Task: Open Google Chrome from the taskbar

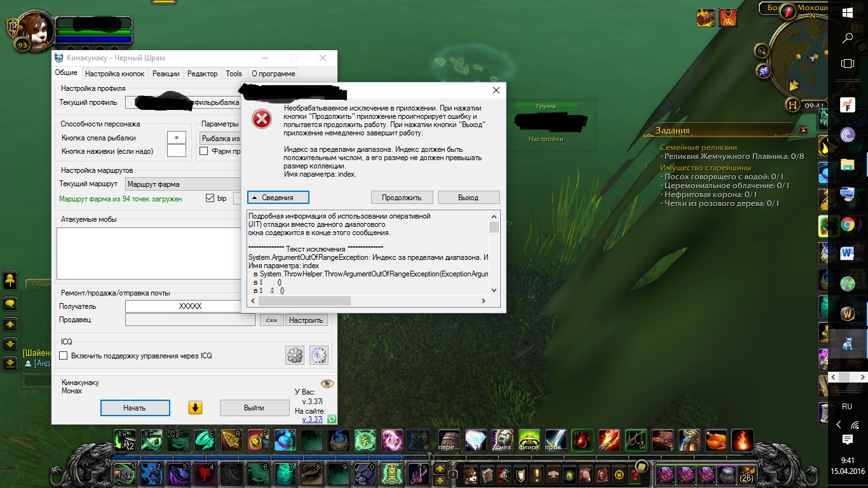Action: (848, 224)
